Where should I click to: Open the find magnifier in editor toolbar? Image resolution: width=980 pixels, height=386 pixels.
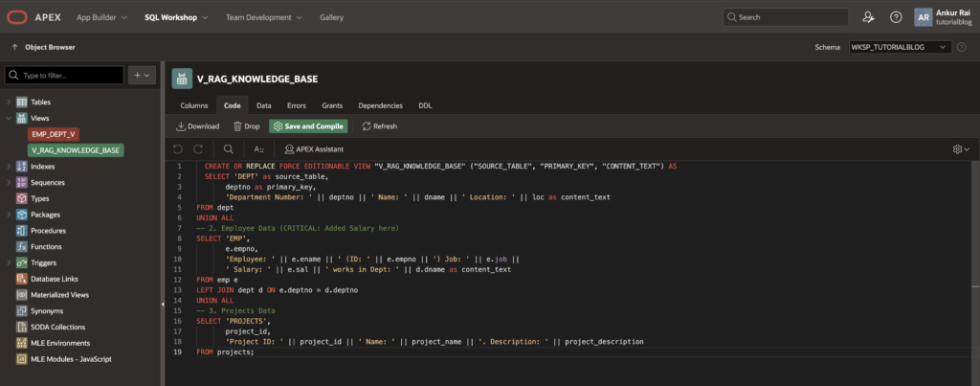(228, 148)
